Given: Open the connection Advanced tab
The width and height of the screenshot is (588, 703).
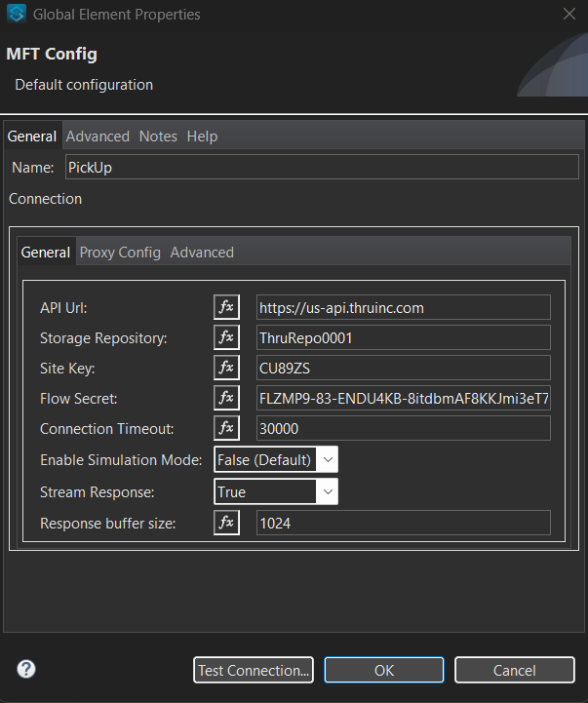Looking at the screenshot, I should click(x=202, y=253).
